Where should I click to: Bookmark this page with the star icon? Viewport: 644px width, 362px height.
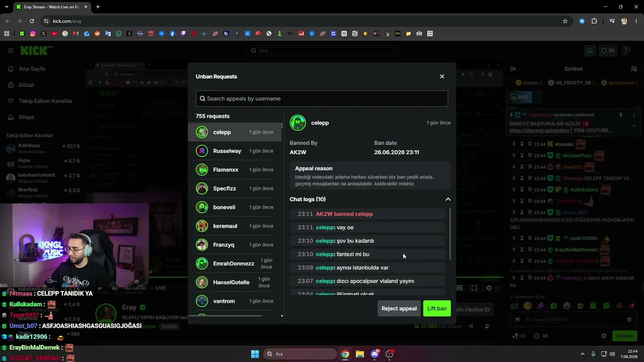(565, 21)
